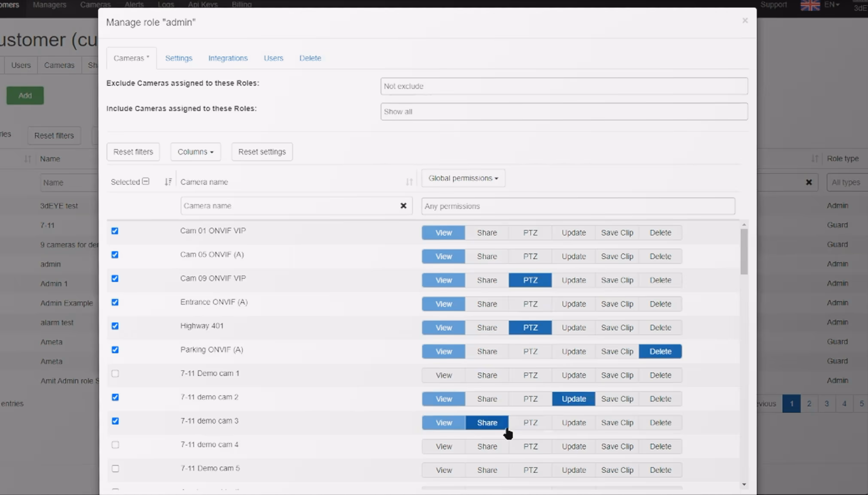
Task: Open Include Cameras roles selector
Action: pos(564,111)
